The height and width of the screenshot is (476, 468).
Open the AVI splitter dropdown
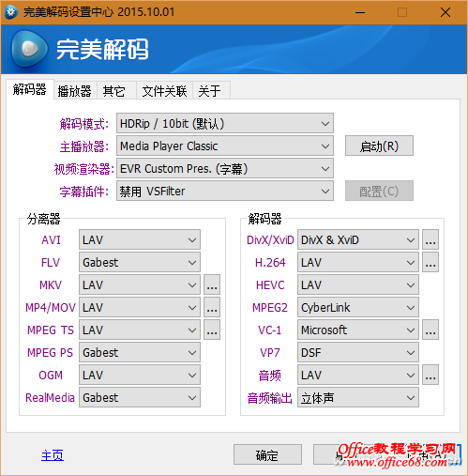140,239
